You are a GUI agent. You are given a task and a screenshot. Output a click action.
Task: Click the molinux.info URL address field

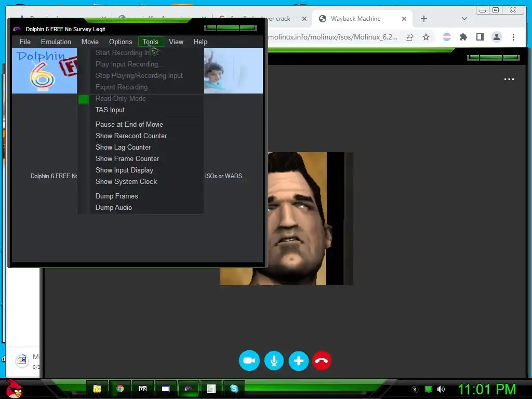(x=333, y=37)
